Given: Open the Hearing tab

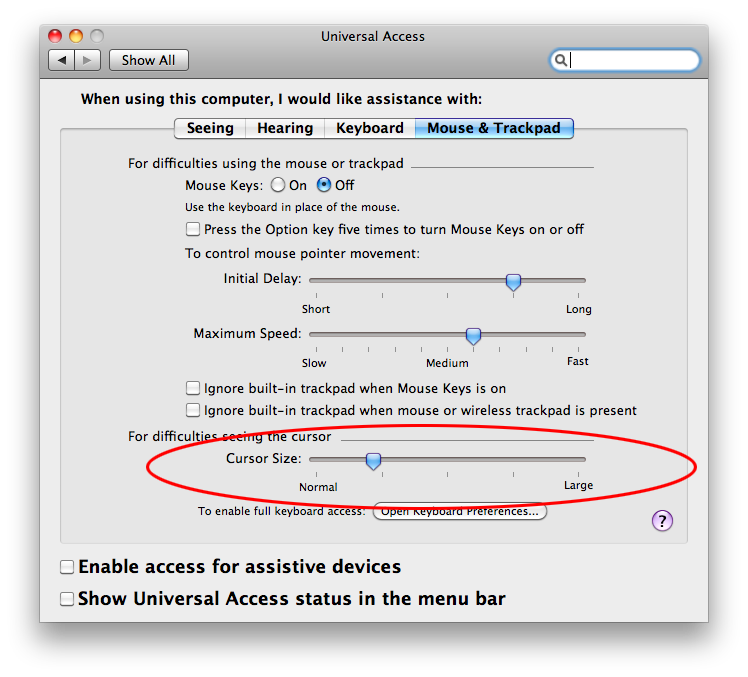Looking at the screenshot, I should click(x=285, y=128).
